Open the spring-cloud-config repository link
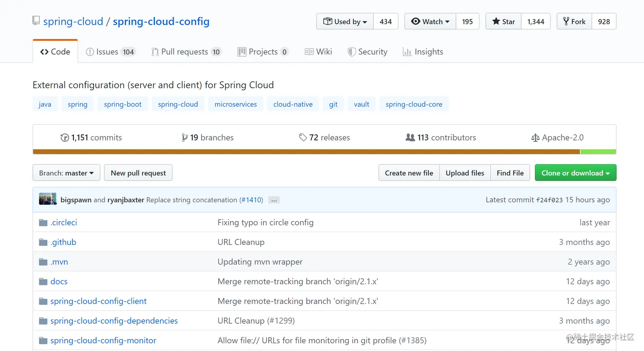Viewport: 644px width, 351px height. click(161, 21)
